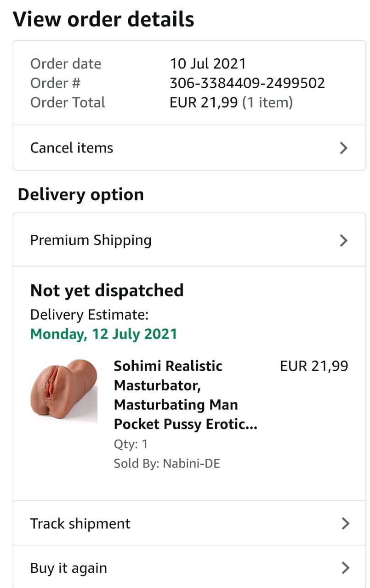Click the Sold By Nabini-DE seller text
Screen dimensions: 370x588
point(167,463)
